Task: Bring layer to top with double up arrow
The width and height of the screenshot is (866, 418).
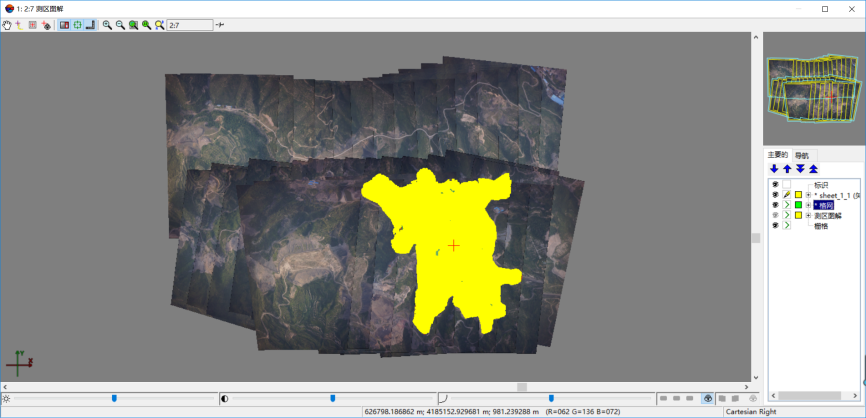Action: coord(813,169)
